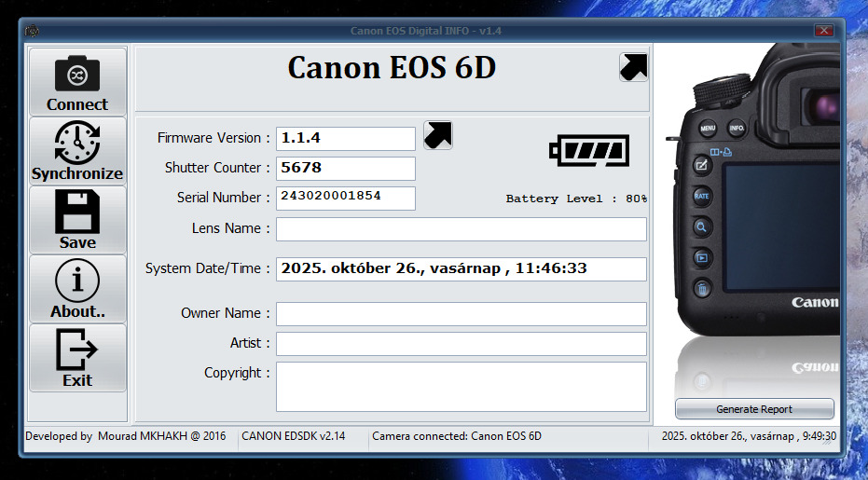This screenshot has height=480, width=868.
Task: Click the 'Canon EOS 6D' heading
Action: point(392,68)
